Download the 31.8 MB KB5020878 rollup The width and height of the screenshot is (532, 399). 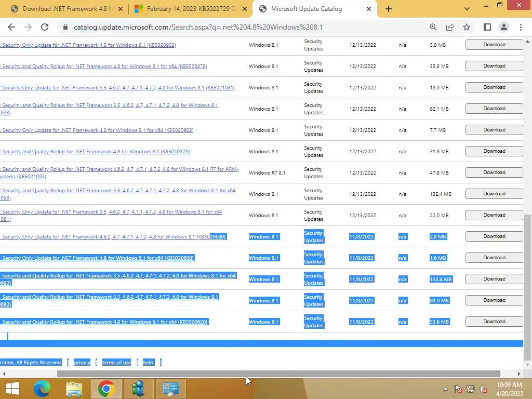(x=494, y=151)
